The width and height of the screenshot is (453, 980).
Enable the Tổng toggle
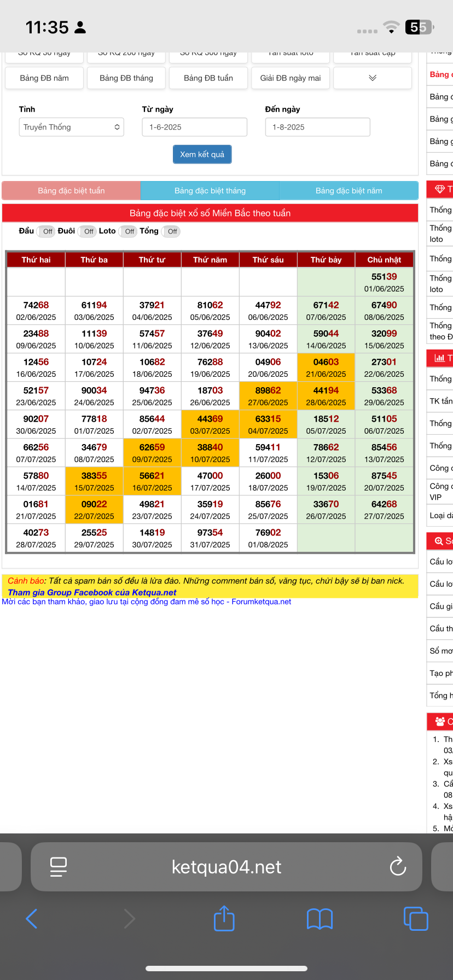click(172, 231)
